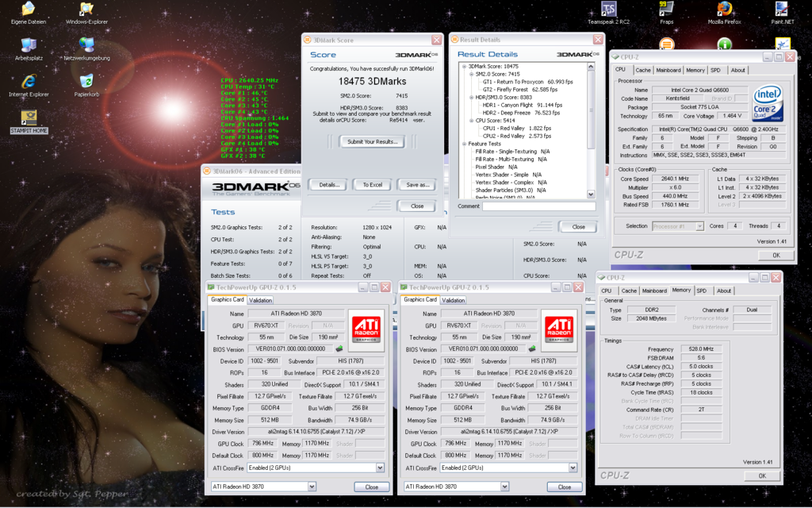Image resolution: width=812 pixels, height=508 pixels.
Task: Click Core Speed value 2640.1 MHz in CPU-Z
Action: 675,179
